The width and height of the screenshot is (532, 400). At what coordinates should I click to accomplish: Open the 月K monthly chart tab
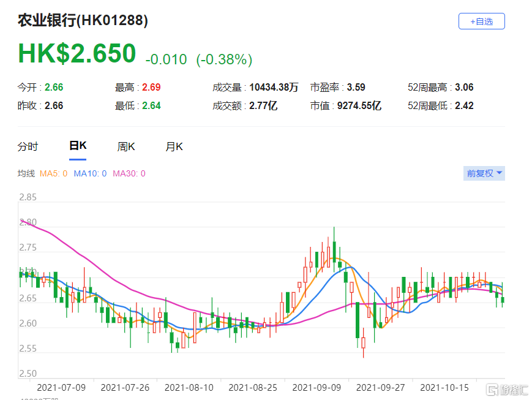click(x=174, y=146)
